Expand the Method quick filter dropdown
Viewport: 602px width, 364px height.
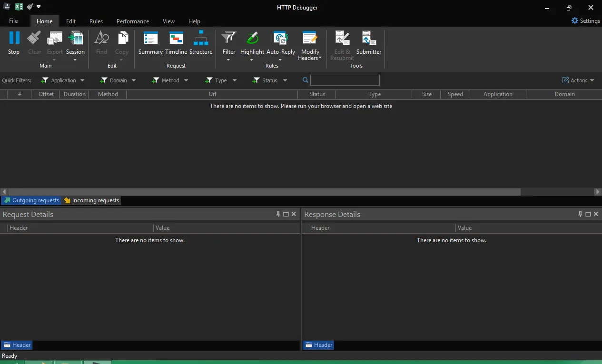[x=186, y=80]
